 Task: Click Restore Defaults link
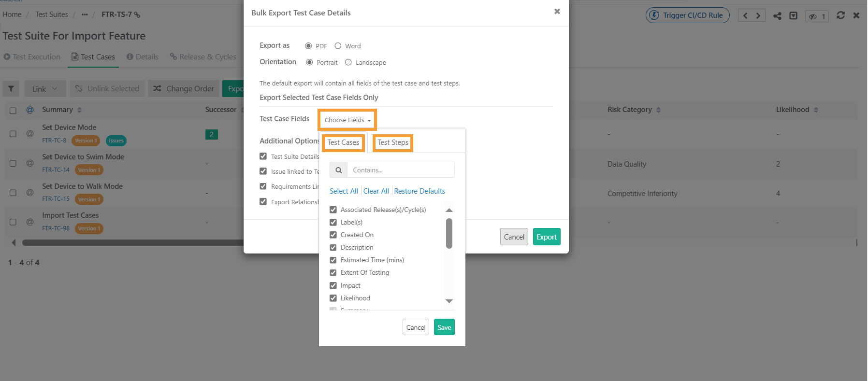click(420, 191)
